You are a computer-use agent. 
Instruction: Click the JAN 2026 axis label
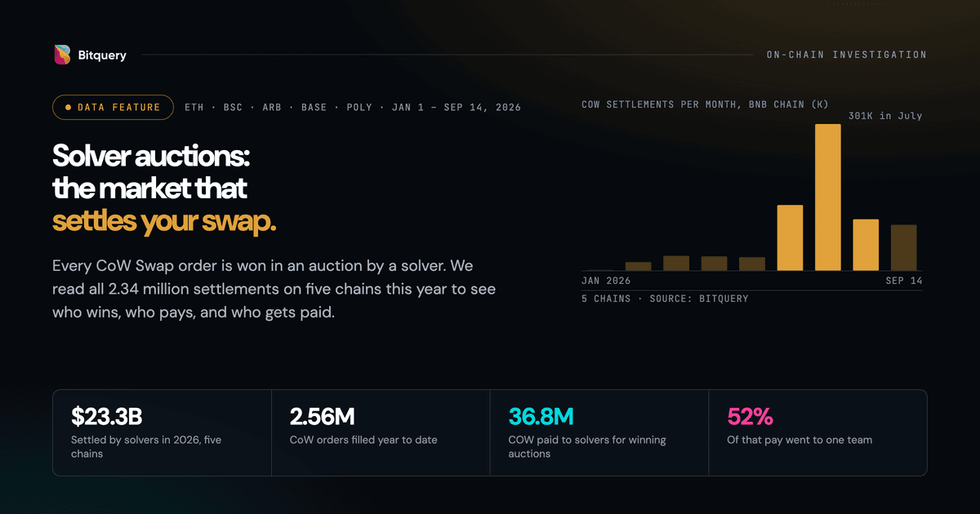point(607,281)
